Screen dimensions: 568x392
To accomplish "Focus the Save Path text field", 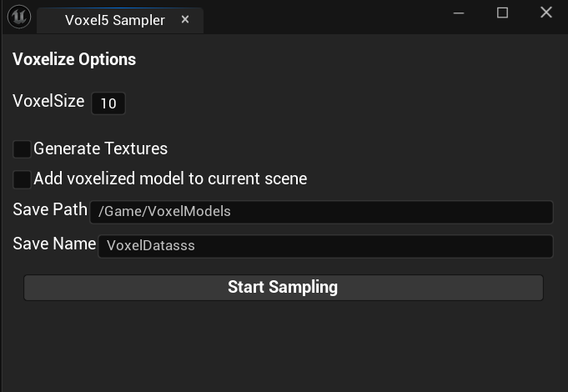I will click(321, 212).
